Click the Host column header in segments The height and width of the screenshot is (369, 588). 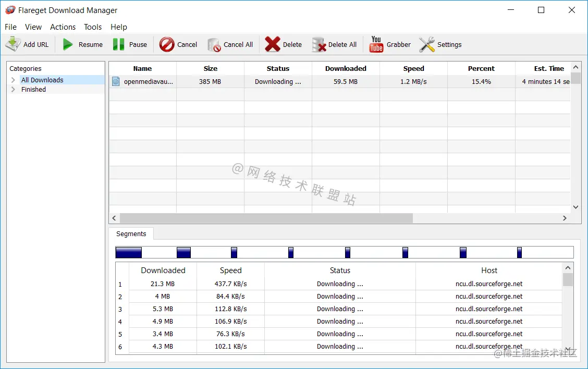489,270
